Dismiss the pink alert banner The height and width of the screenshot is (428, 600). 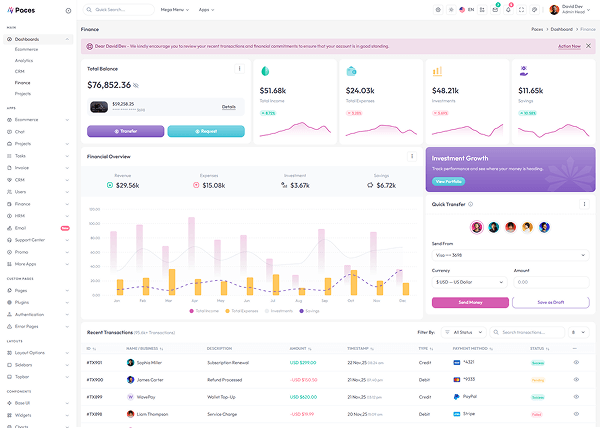point(588,46)
